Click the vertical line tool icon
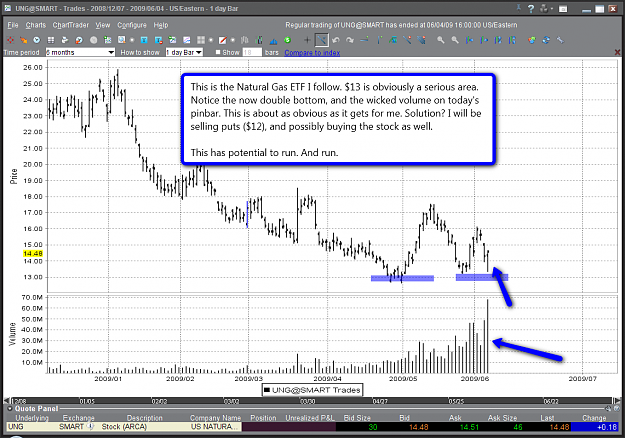This screenshot has height=438, width=625. click(380, 40)
